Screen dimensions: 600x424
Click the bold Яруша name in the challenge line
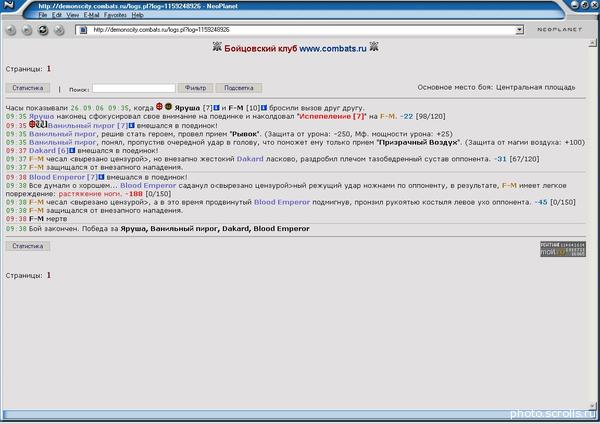tap(187, 108)
